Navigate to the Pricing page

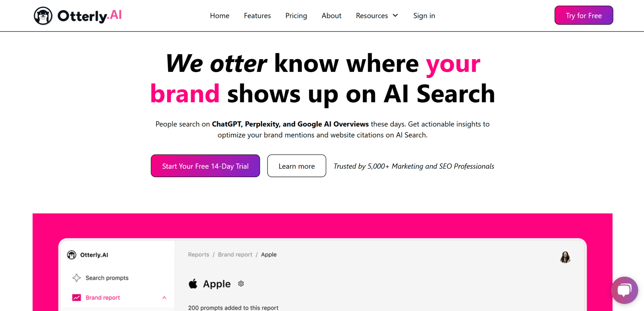point(296,16)
